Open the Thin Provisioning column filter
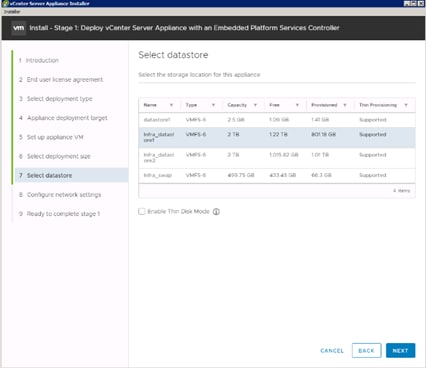This screenshot has width=426, height=368. [x=406, y=105]
